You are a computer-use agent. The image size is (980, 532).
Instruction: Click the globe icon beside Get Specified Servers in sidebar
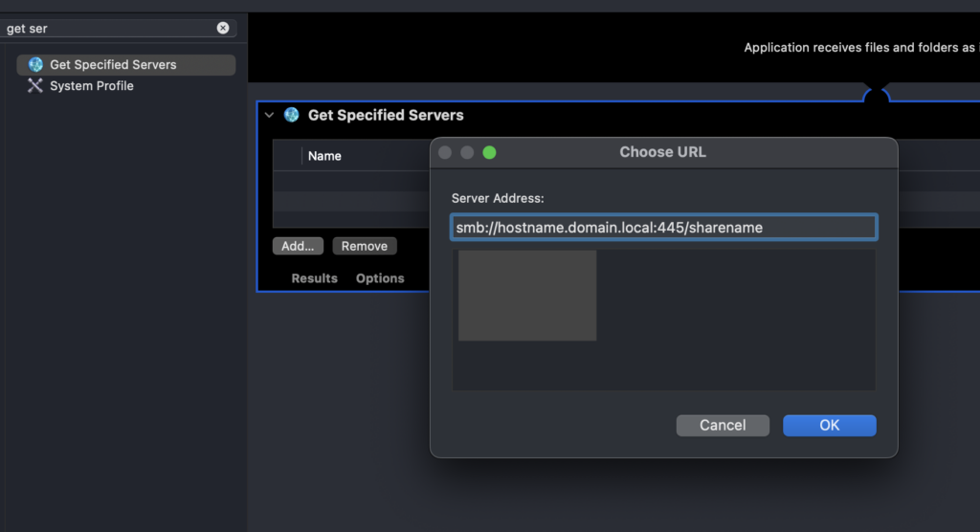35,65
